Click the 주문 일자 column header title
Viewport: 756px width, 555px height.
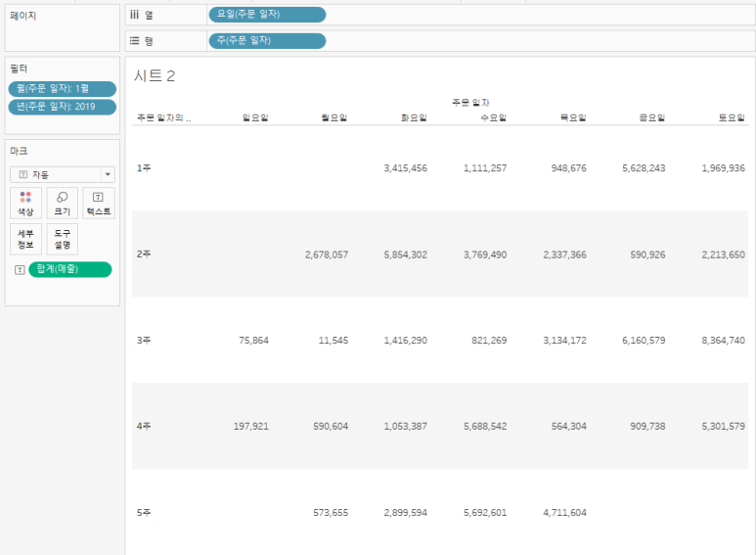pos(470,103)
